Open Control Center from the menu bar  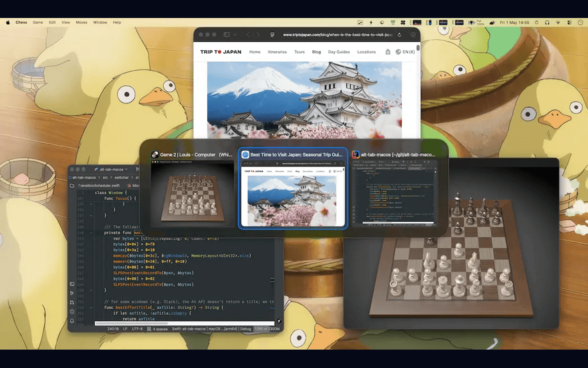click(x=569, y=22)
